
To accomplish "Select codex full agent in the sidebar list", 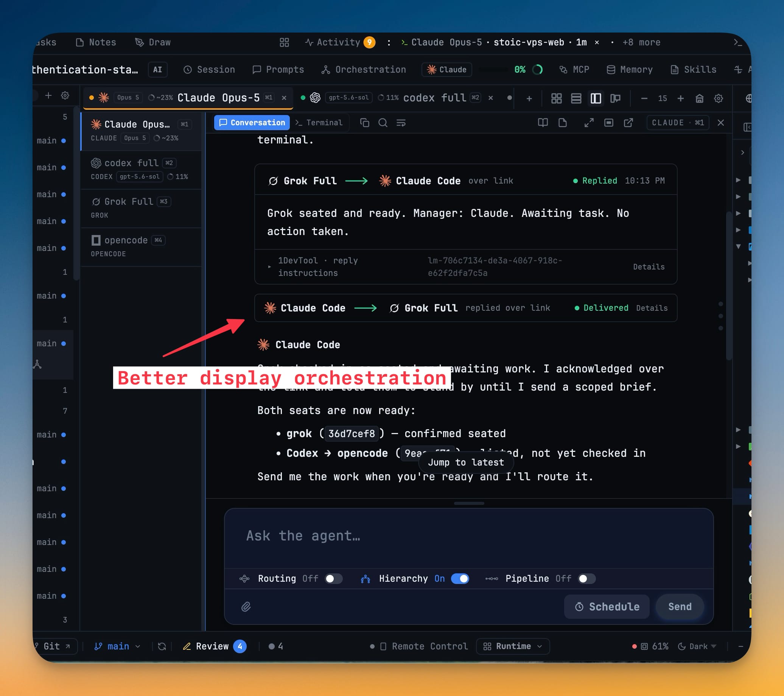I will (x=141, y=169).
